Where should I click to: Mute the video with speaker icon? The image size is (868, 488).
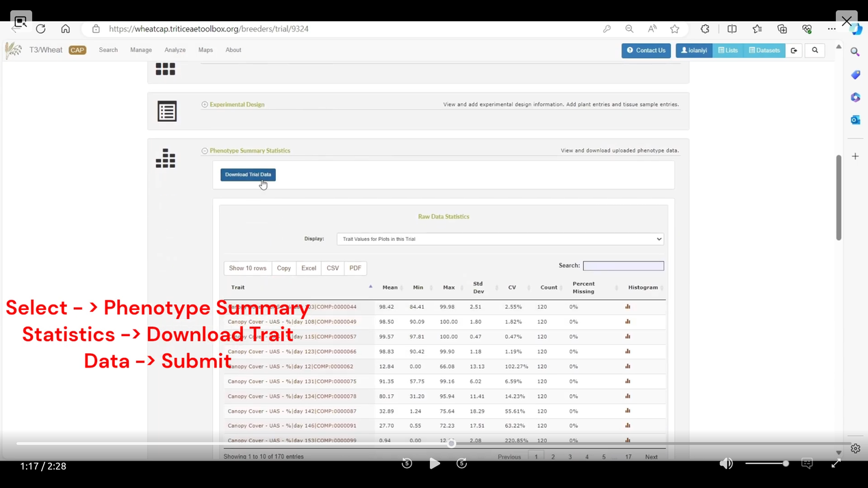tap(726, 463)
